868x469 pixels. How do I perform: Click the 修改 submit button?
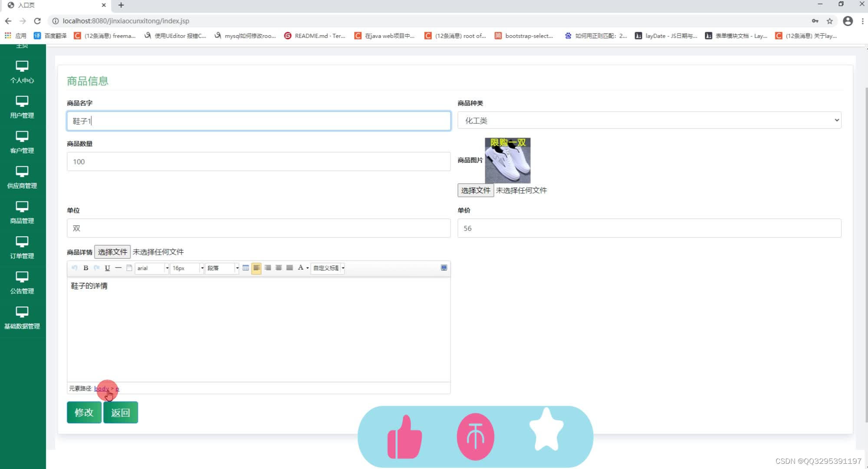click(x=84, y=412)
